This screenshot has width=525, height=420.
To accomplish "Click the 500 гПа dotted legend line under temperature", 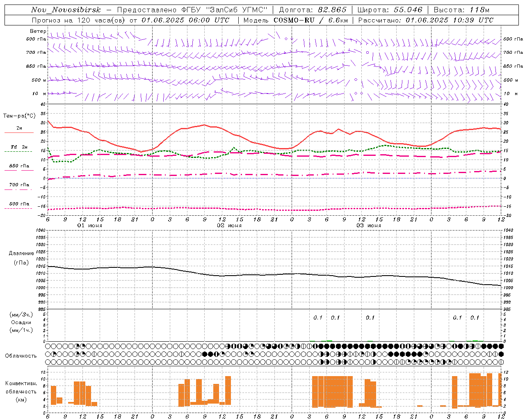I will tap(18, 209).
